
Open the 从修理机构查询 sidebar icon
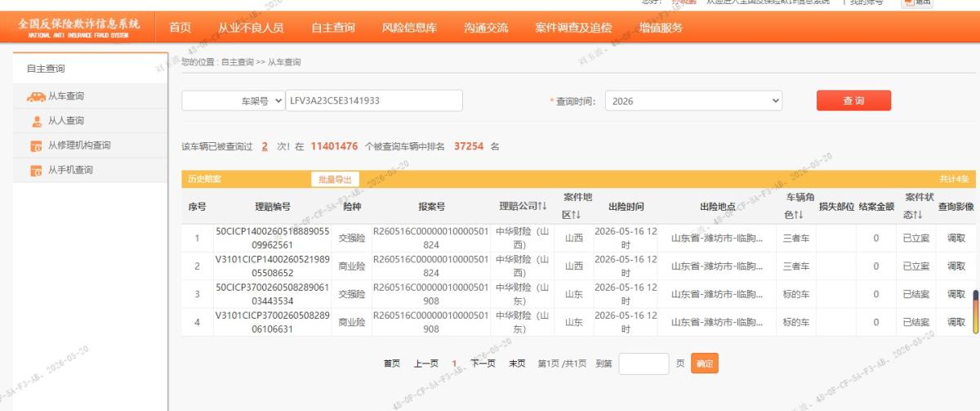coord(36,146)
